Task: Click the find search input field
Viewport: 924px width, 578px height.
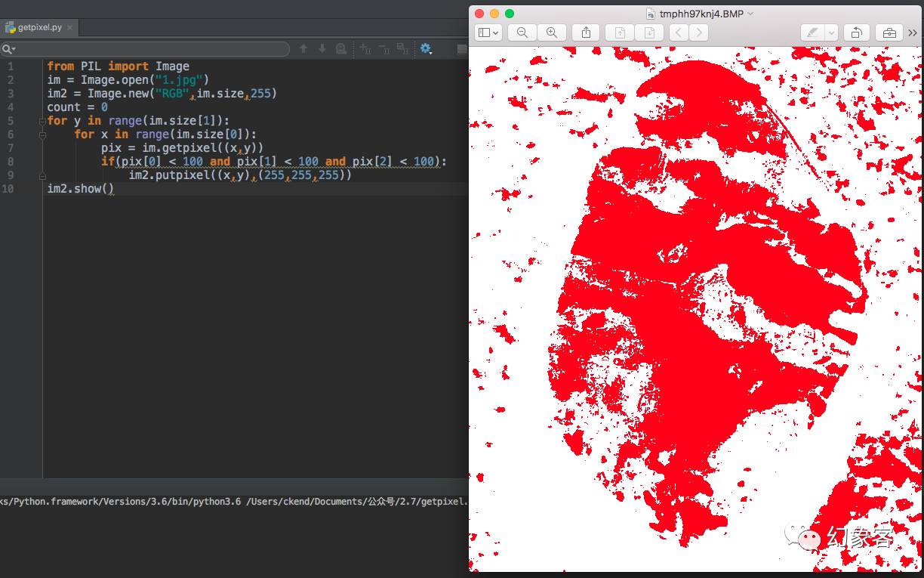Action: coord(151,49)
